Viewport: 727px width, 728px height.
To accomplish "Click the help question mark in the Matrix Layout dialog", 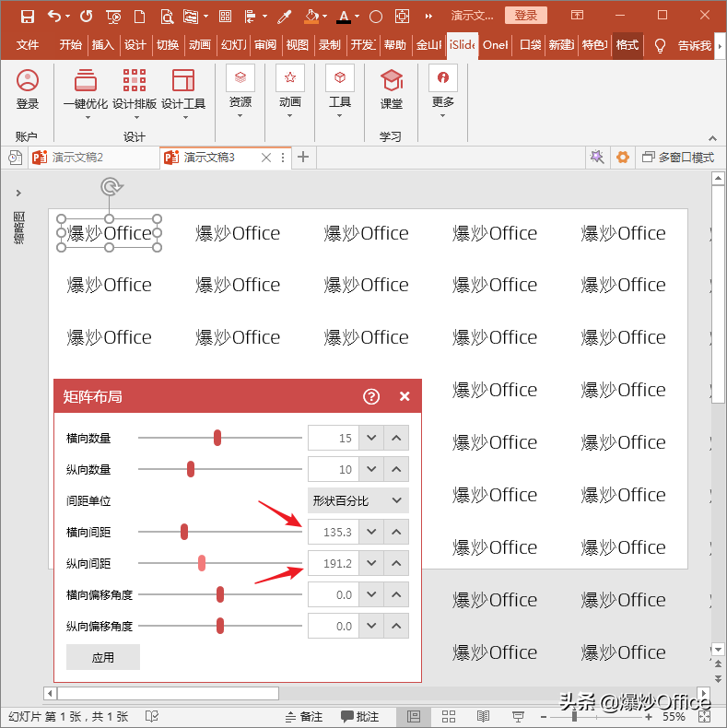I will pos(371,396).
